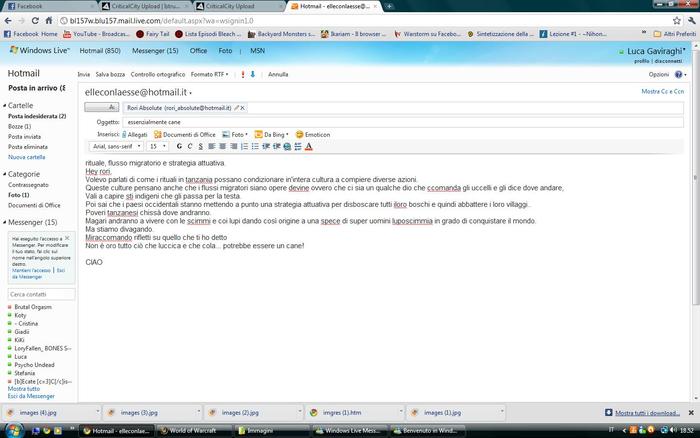Open World of Warcraft from the taskbar
The image size is (700, 438).
[x=192, y=431]
